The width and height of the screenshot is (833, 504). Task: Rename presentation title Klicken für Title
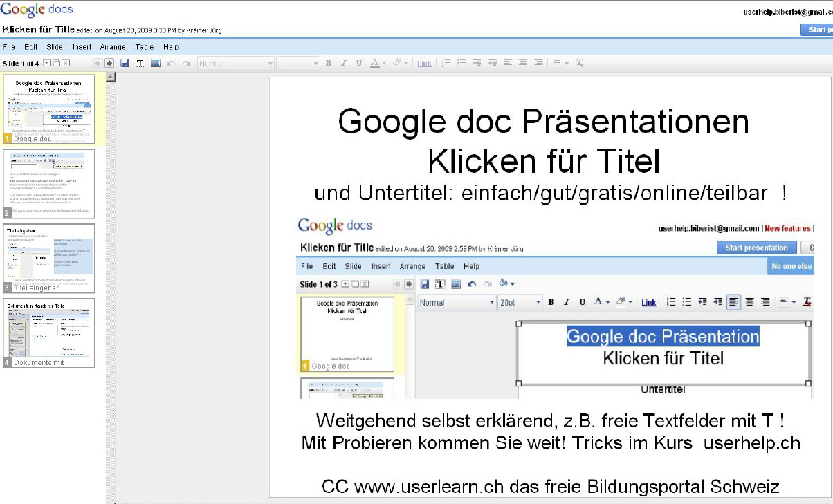click(x=38, y=30)
